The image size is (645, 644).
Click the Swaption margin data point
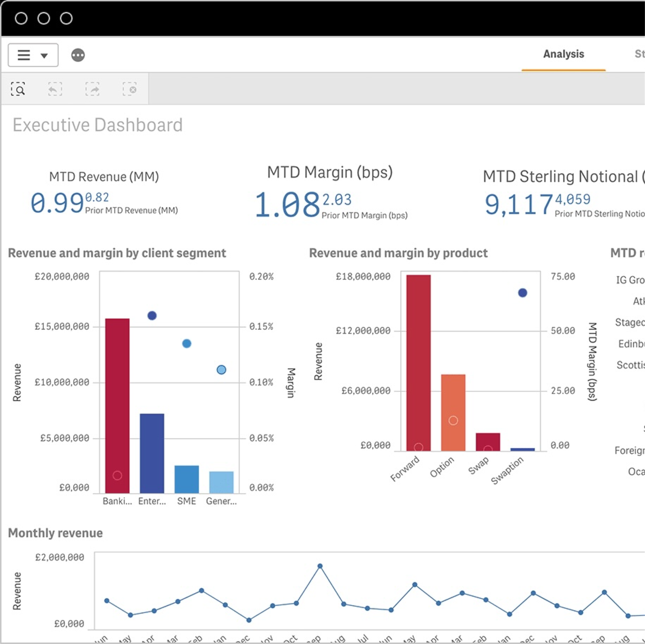coord(522,293)
